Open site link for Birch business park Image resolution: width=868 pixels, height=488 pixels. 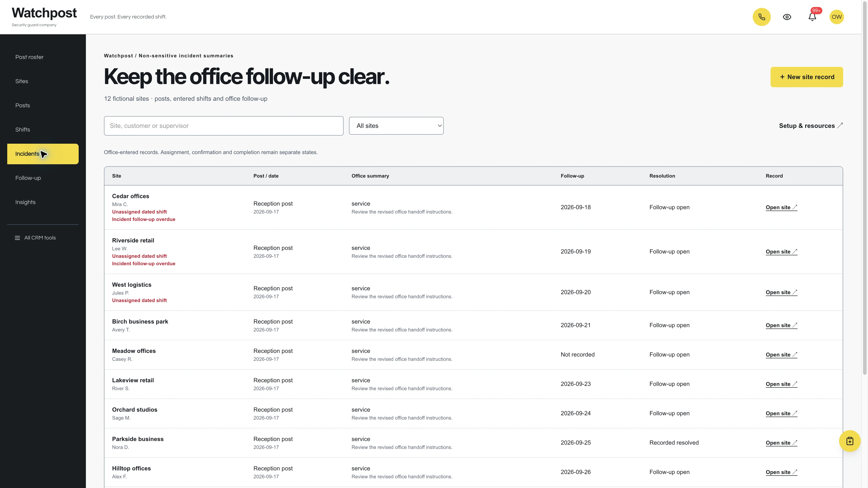pos(781,325)
